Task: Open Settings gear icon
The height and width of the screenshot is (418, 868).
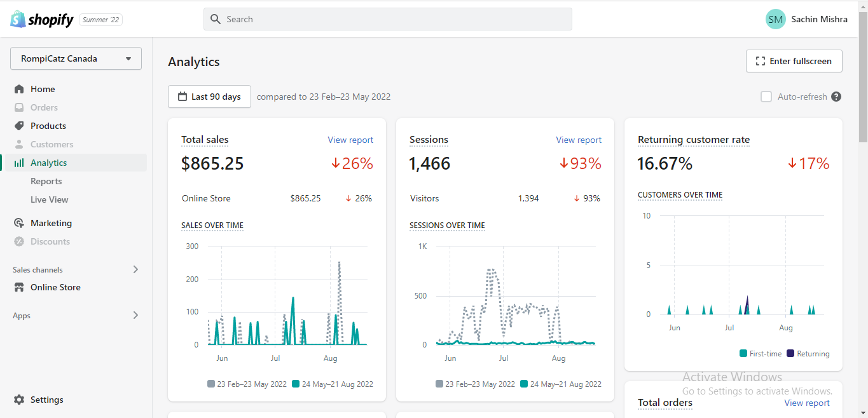Action: point(19,400)
